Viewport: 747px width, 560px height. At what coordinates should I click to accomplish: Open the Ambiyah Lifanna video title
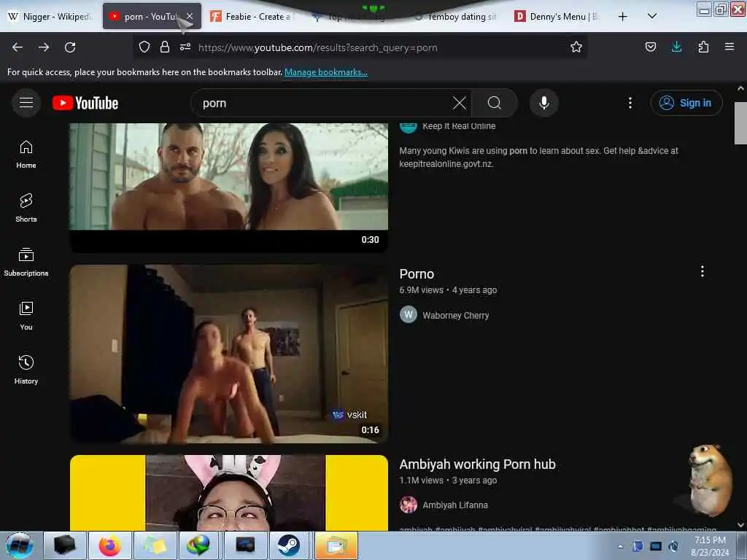(477, 464)
